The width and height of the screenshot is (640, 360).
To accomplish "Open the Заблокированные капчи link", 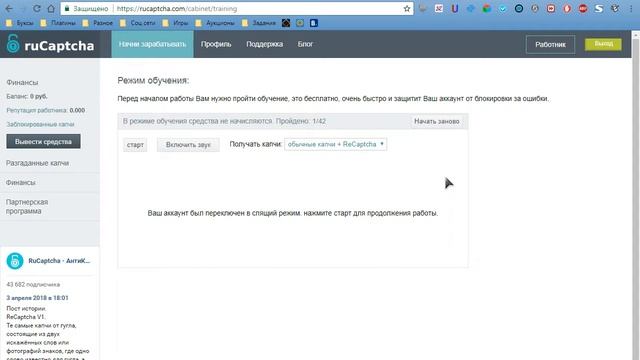I will click(40, 124).
